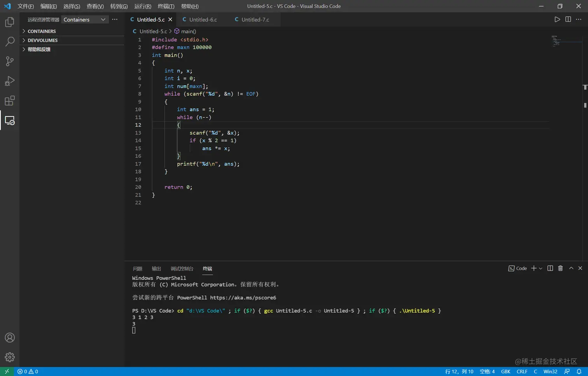The width and height of the screenshot is (588, 376).
Task: Switch to the Untitled-6.c tab
Action: pos(203,19)
